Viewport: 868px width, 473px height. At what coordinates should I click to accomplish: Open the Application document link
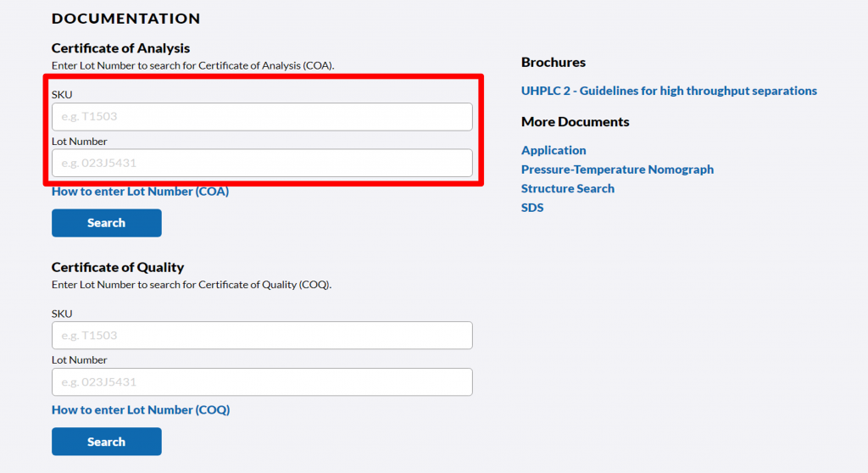click(x=554, y=150)
